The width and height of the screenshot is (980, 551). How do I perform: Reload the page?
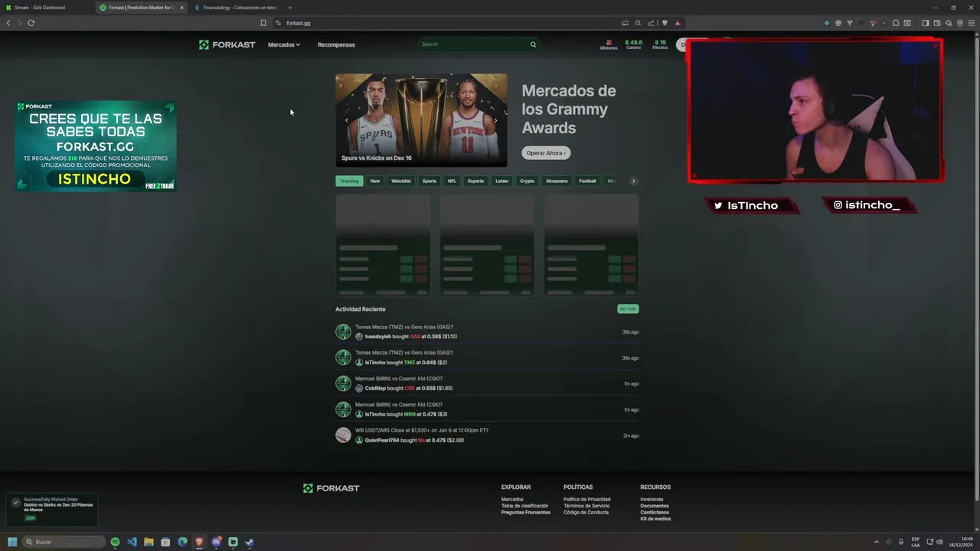pyautogui.click(x=31, y=23)
